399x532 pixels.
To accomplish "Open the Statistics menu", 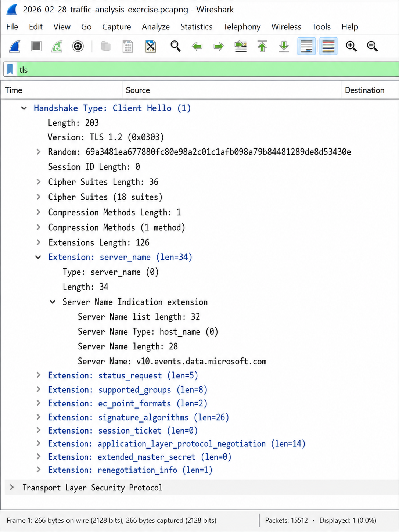I will [x=196, y=27].
